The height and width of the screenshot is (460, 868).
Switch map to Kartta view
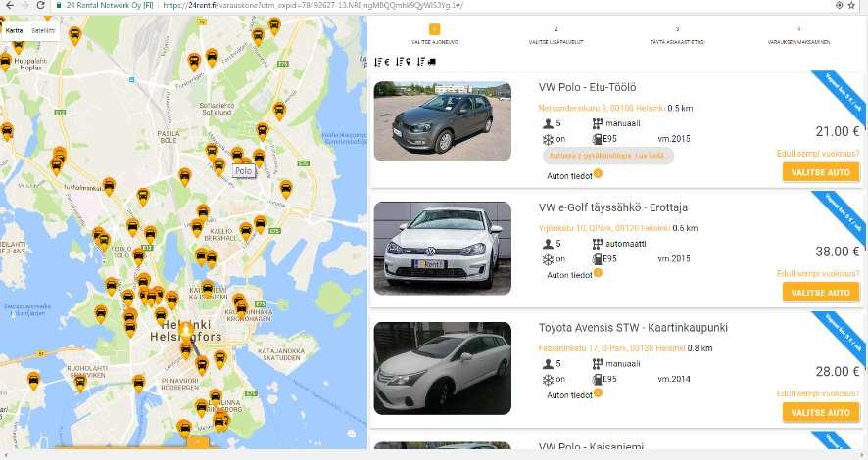pyautogui.click(x=15, y=31)
